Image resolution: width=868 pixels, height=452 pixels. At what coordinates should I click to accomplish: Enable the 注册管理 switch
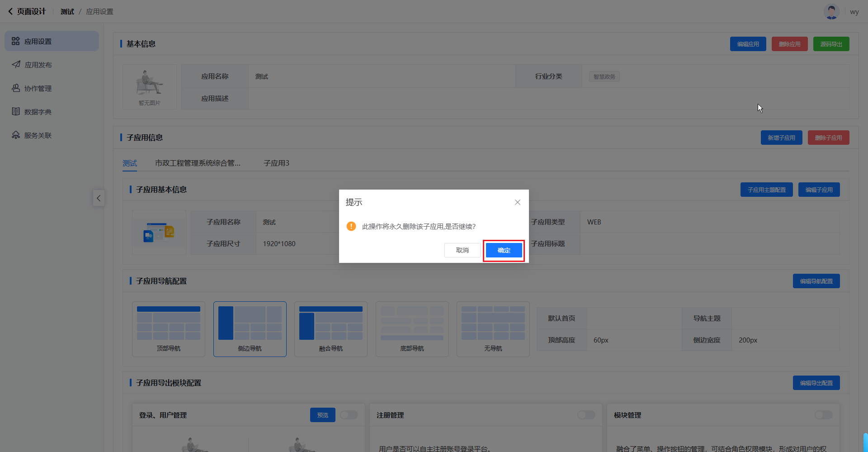[x=586, y=415]
